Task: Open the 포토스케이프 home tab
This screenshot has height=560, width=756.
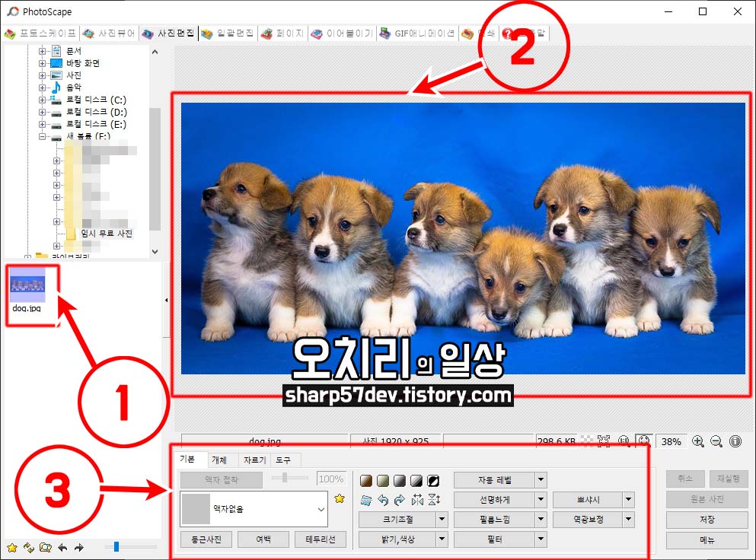Action: click(40, 33)
